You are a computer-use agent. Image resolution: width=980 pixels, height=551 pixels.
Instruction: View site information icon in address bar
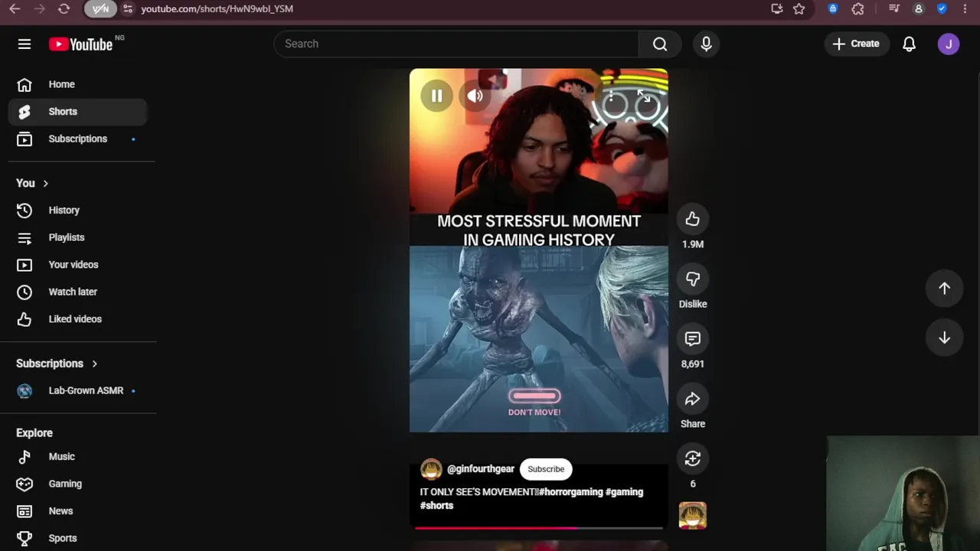coord(127,8)
